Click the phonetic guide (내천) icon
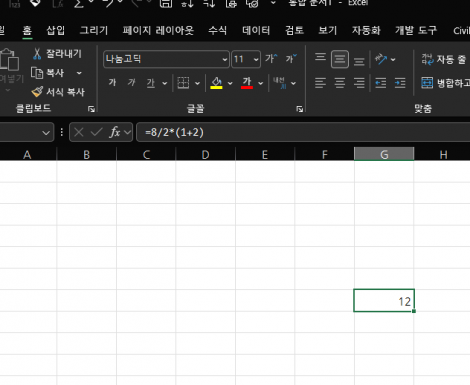Image resolution: width=470 pixels, height=385 pixels. (279, 83)
